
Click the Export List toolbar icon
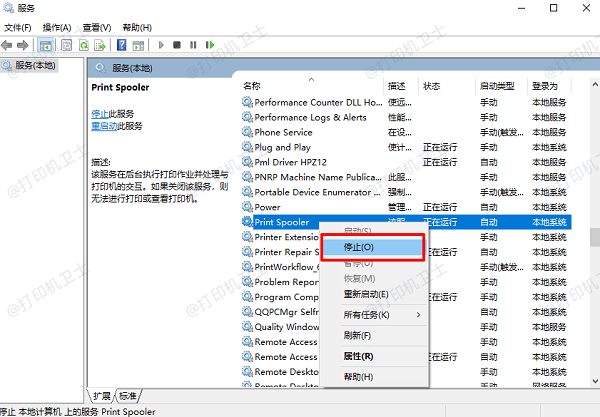tap(100, 45)
